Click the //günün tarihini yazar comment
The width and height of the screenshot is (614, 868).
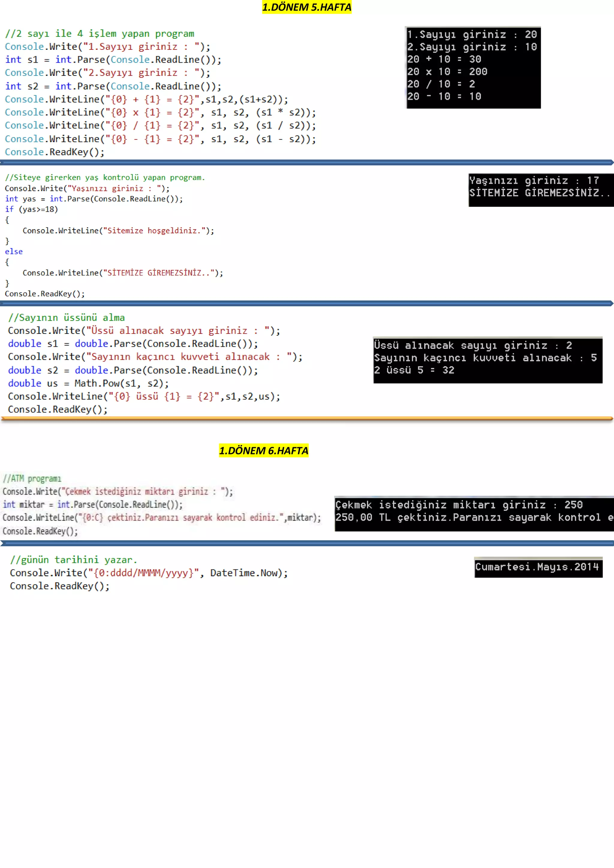pos(74,560)
